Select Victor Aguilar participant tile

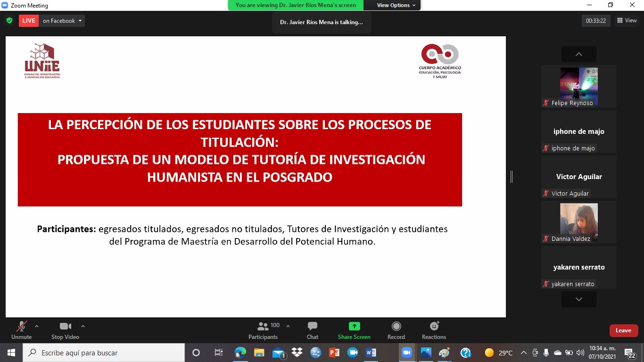pos(579,177)
